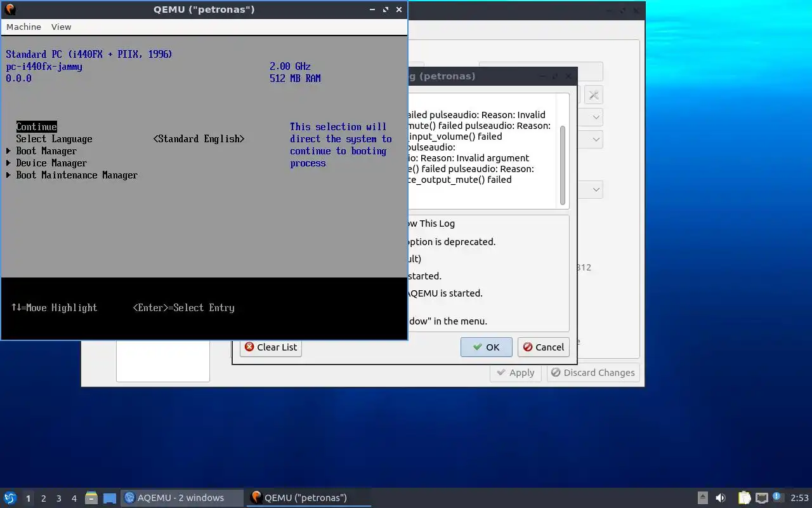Select the Continue boot entry
The height and width of the screenshot is (508, 812).
(36, 126)
